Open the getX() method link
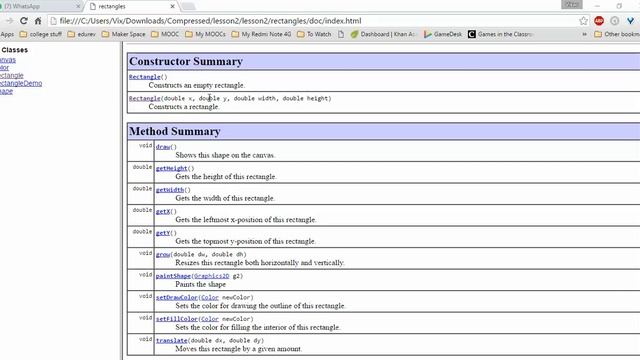Viewport: 640px width, 360px height. point(163,211)
